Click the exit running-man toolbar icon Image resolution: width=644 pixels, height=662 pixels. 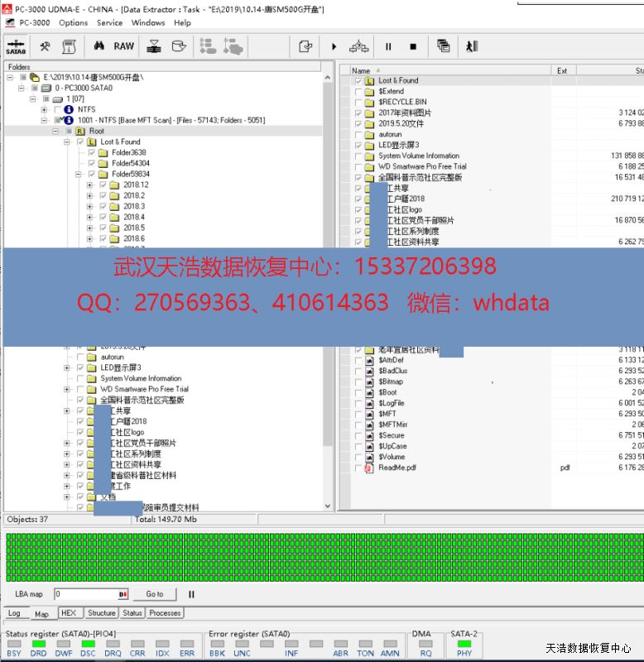tap(472, 46)
